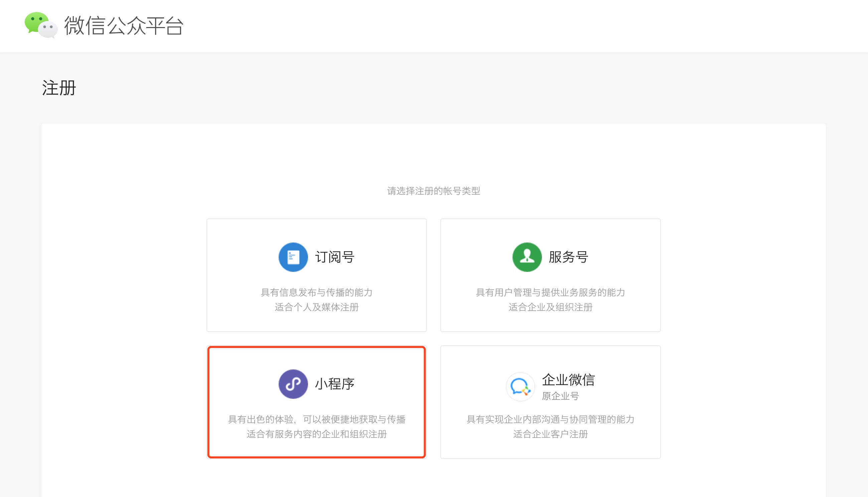Choose the 企业微信 account type title

coord(569,380)
